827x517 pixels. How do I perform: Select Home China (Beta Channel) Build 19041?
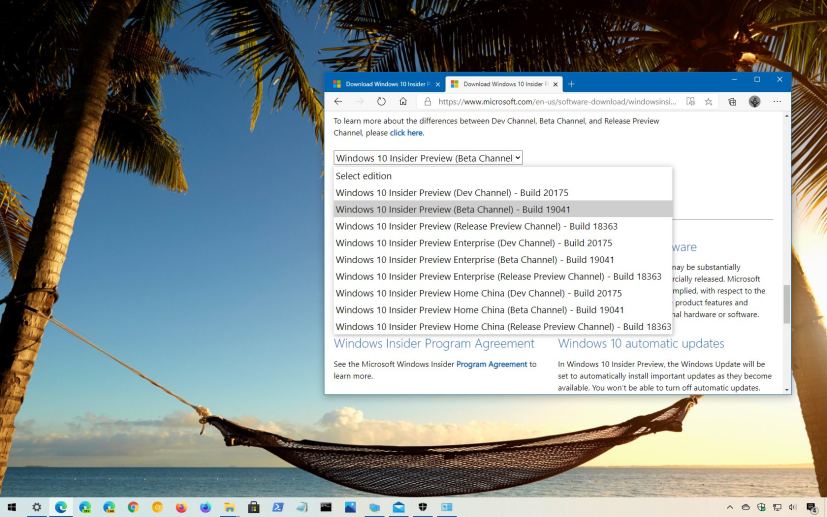503,310
